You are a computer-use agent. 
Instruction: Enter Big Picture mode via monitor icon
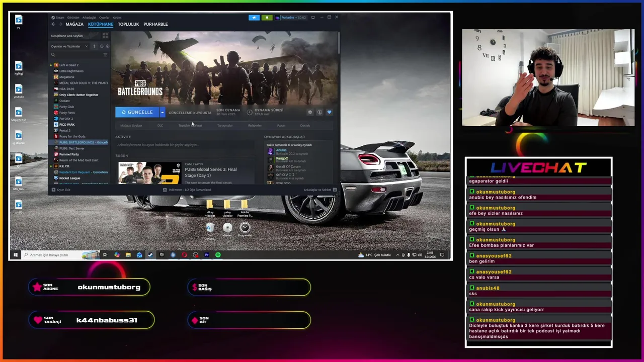[x=313, y=18]
